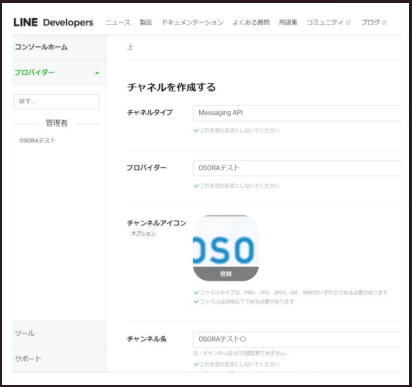Open the 製品 menu item

click(146, 22)
